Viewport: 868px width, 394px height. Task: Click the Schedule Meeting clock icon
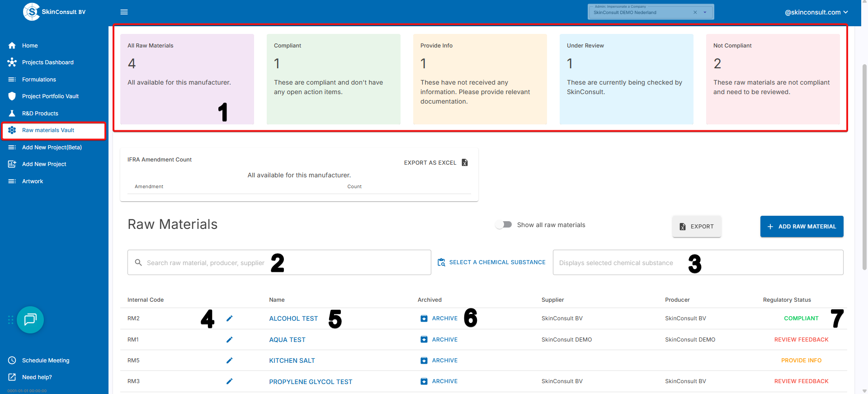click(x=12, y=361)
